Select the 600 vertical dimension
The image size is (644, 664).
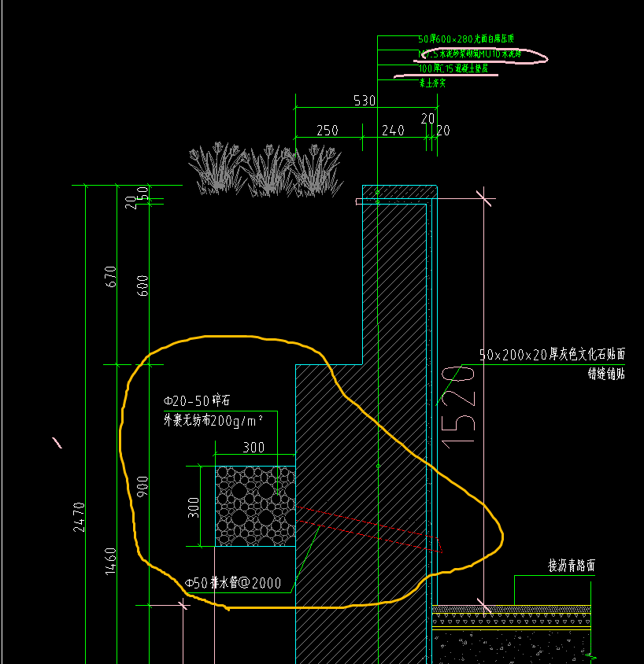(142, 286)
